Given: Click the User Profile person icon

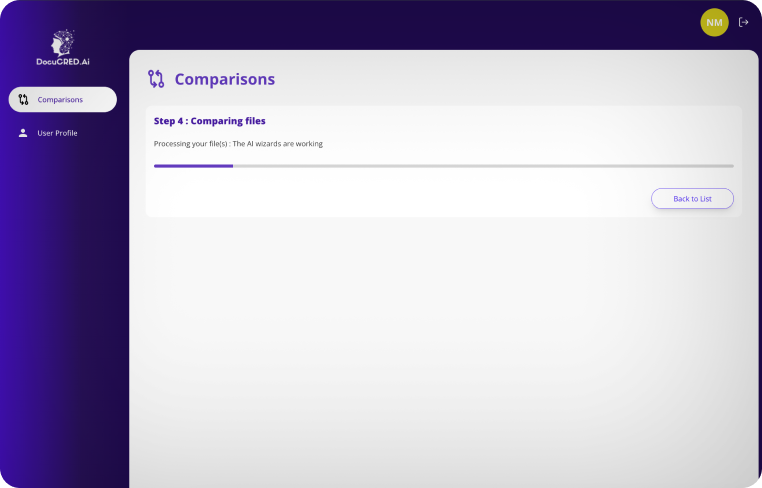Looking at the screenshot, I should pos(23,133).
